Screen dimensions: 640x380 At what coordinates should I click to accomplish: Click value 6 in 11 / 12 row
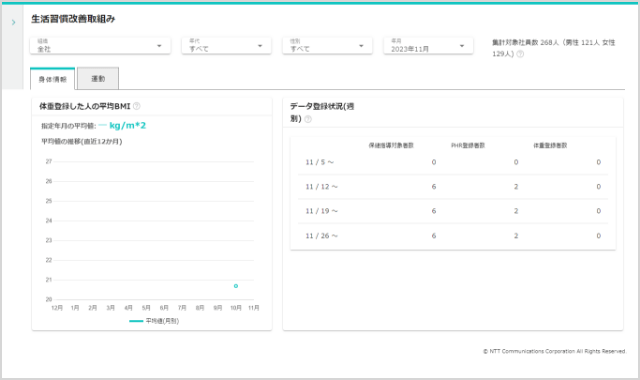click(434, 187)
